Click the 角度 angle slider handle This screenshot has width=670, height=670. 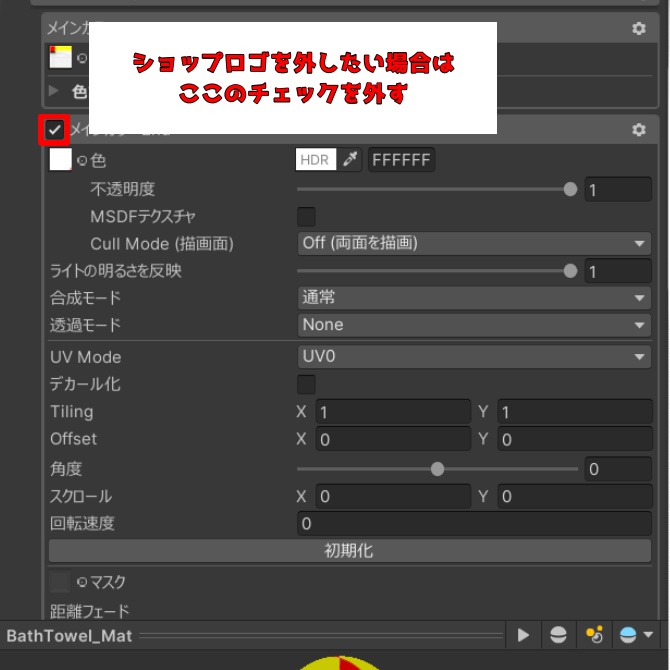coord(437,469)
